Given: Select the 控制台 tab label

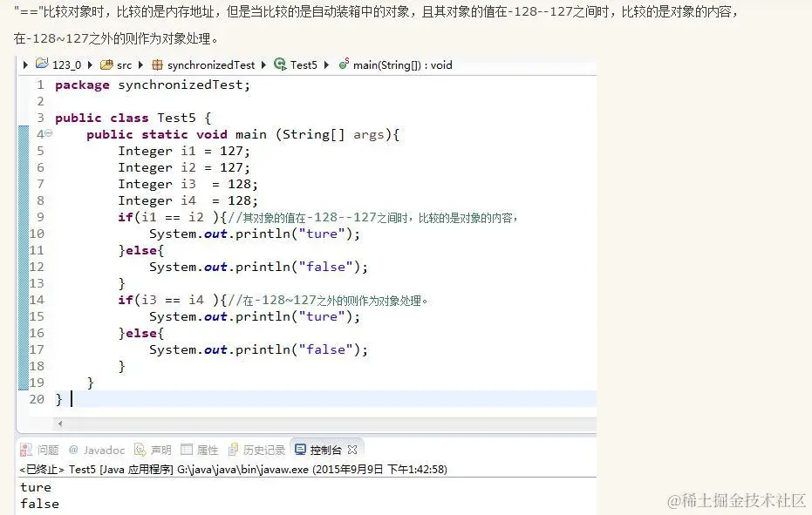Looking at the screenshot, I should (325, 450).
